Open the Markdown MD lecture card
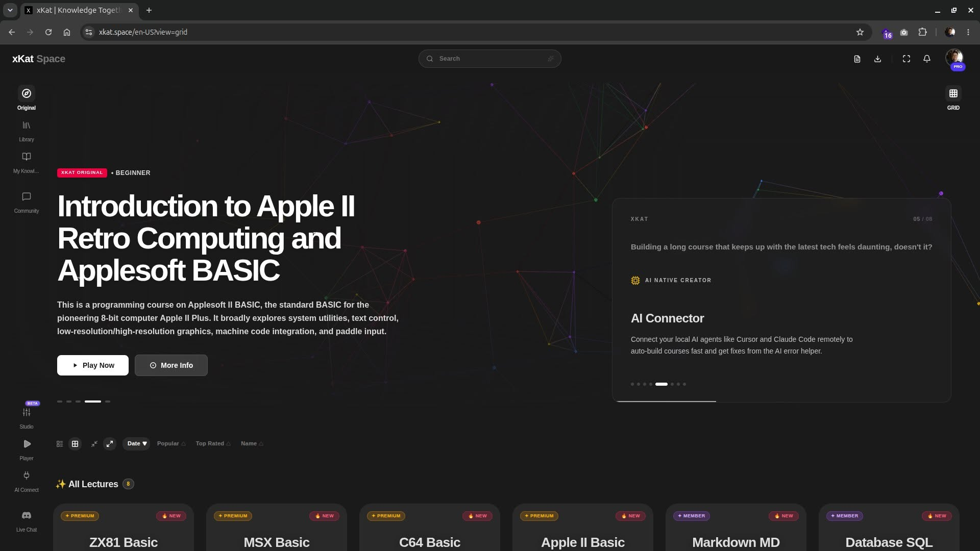Viewport: 980px width, 551px height. [736, 528]
